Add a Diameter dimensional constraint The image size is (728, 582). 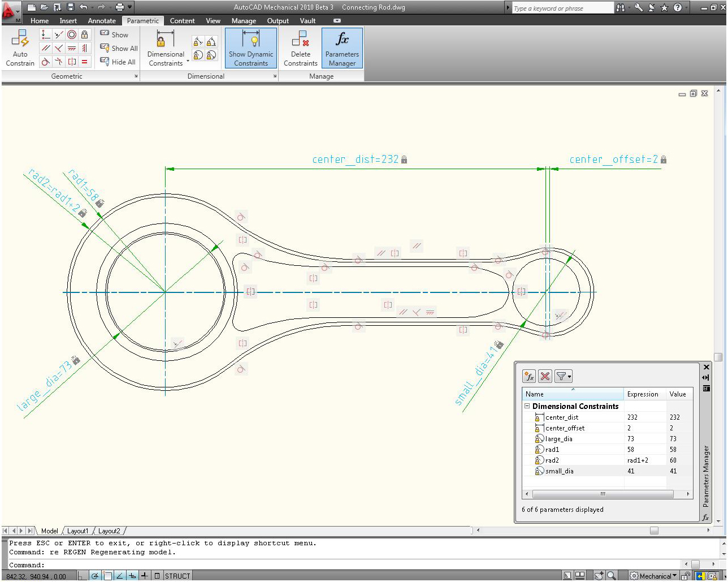click(211, 55)
